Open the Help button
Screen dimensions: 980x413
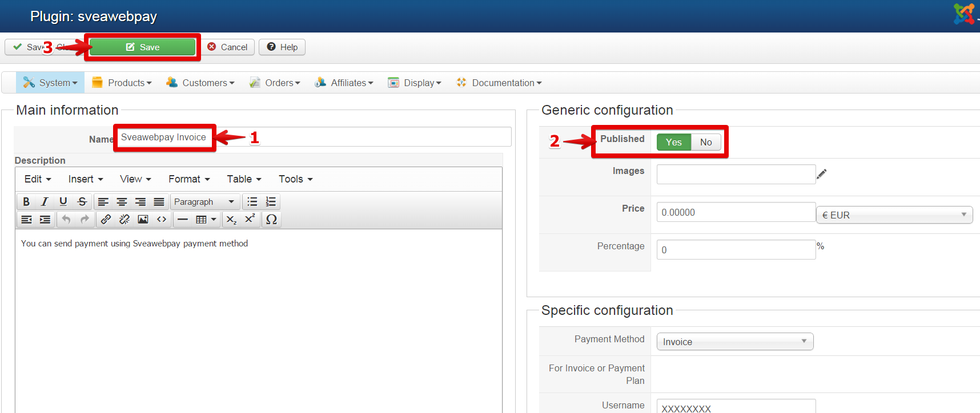282,47
